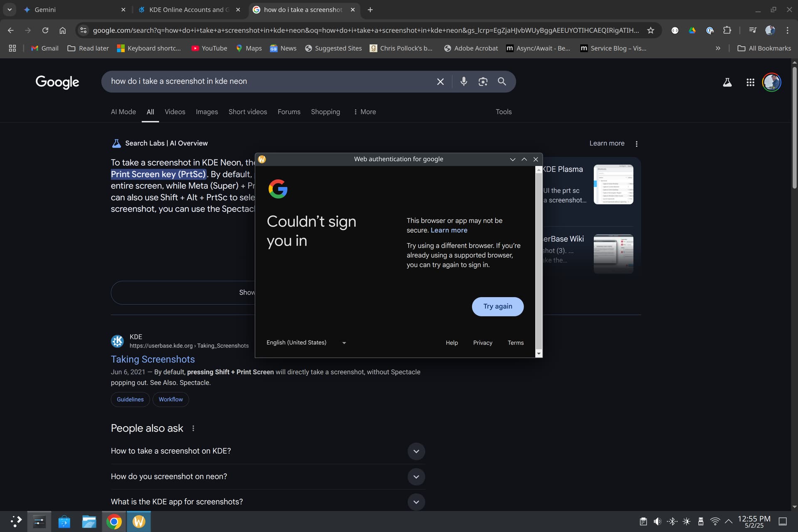Select the AI Mode search tab
798x532 pixels.
tap(123, 112)
